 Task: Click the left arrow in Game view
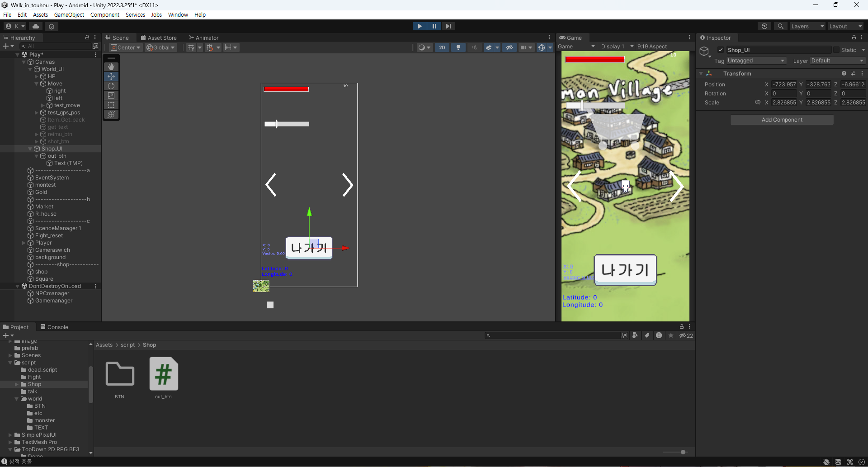(574, 186)
